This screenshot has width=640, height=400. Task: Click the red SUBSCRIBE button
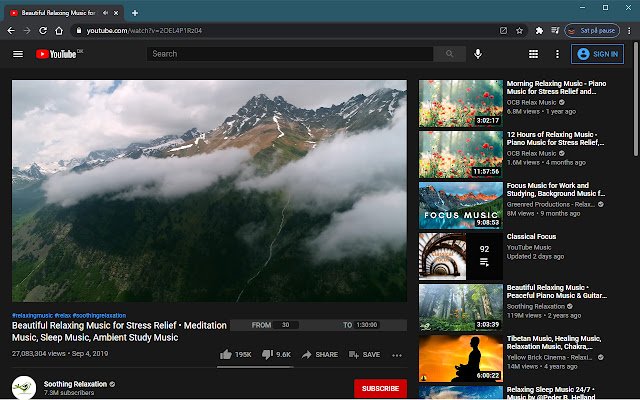[x=380, y=388]
